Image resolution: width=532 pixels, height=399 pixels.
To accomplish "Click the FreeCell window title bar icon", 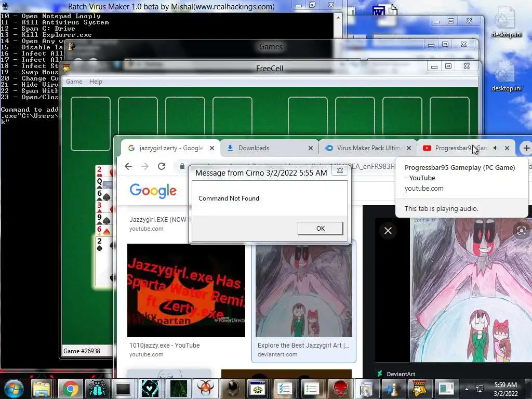I will tap(66, 68).
